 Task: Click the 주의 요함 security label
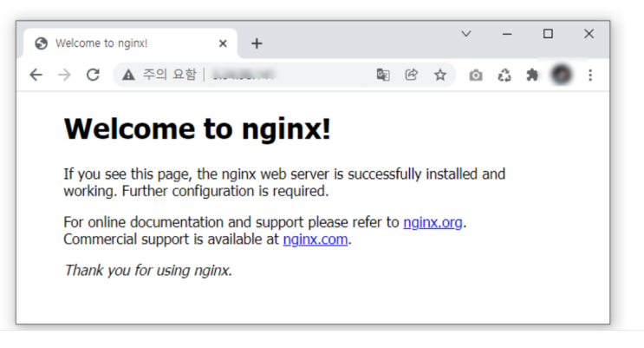(x=170, y=75)
